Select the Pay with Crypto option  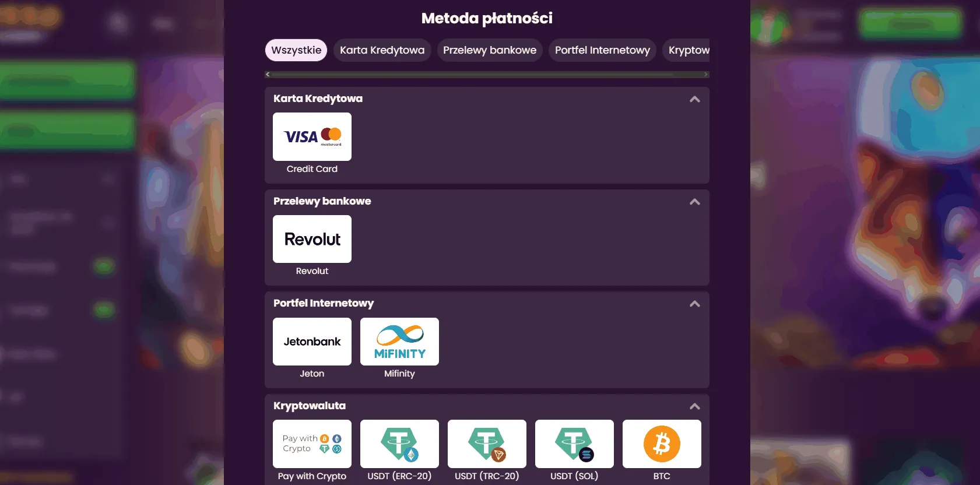coord(312,444)
